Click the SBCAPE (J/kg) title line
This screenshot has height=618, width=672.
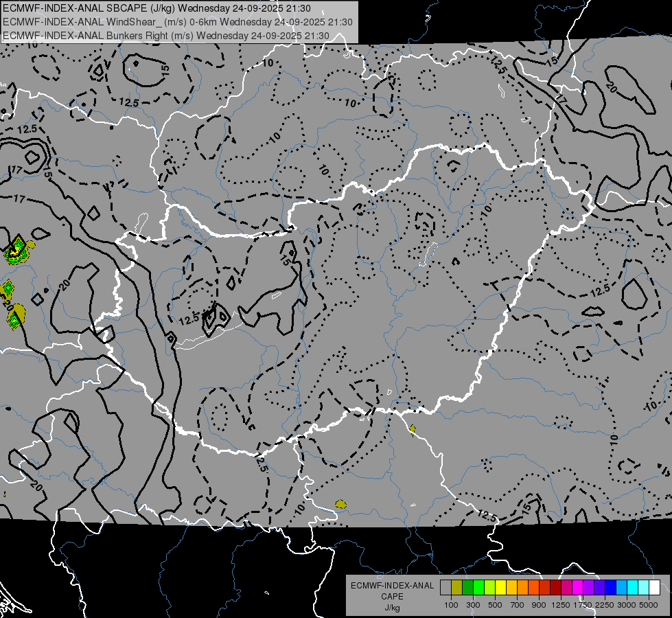tap(157, 8)
